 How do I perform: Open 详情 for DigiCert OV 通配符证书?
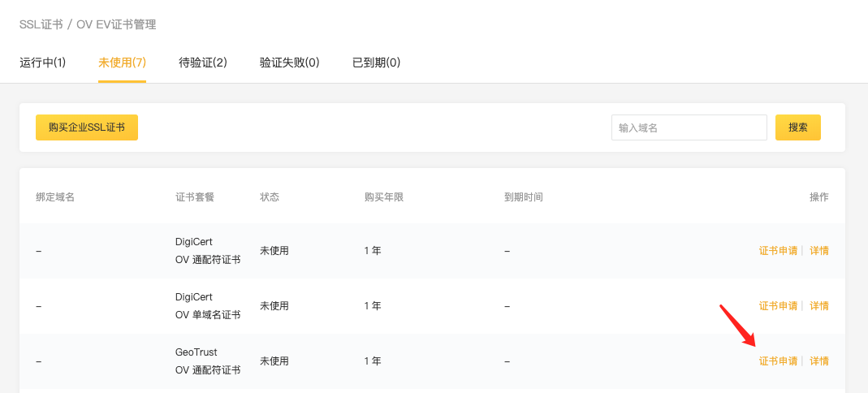tap(819, 251)
